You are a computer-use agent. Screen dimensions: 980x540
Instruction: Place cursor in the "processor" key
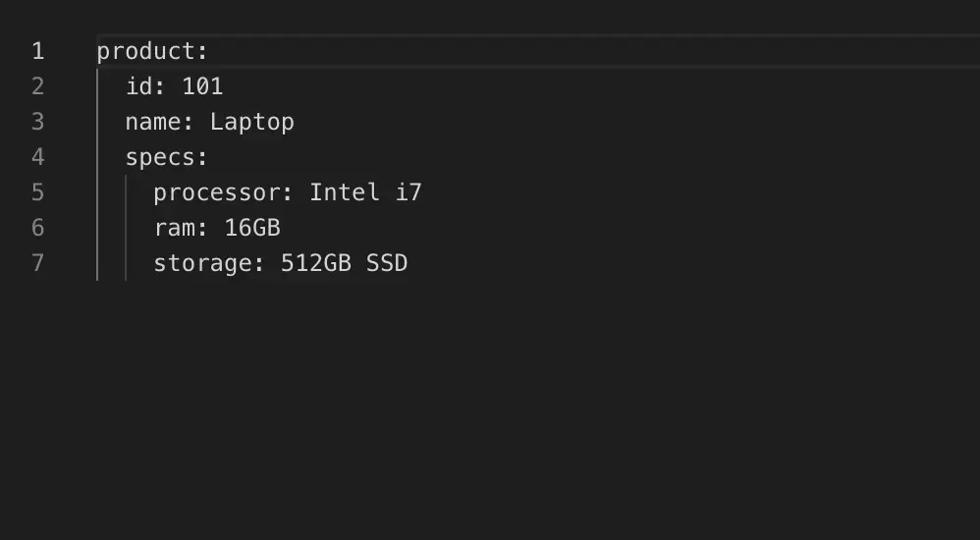(x=216, y=192)
